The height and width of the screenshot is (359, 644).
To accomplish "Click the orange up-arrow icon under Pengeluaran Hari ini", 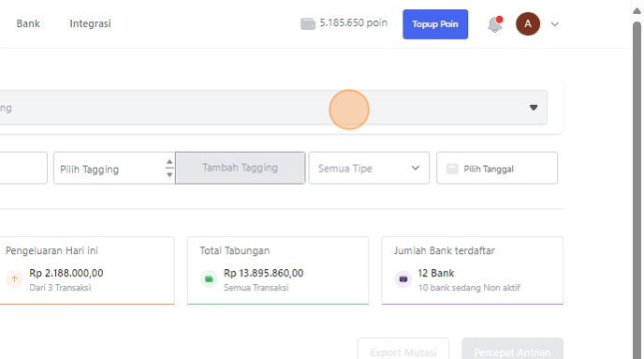I will (14, 279).
